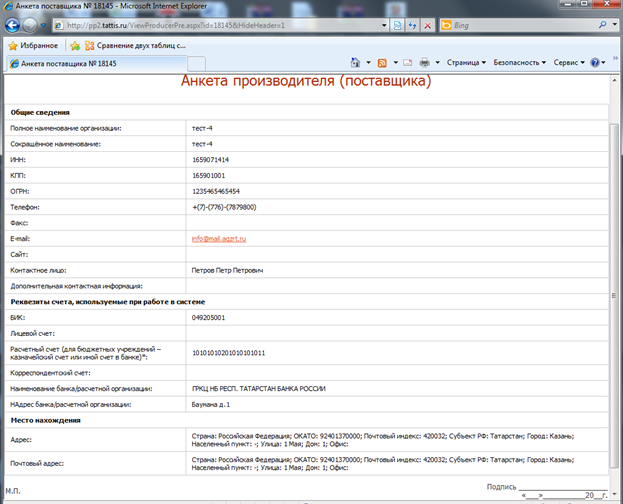Expand the RSS feeds dropdown arrow
Screen dimensions: 623x504
(x=395, y=62)
